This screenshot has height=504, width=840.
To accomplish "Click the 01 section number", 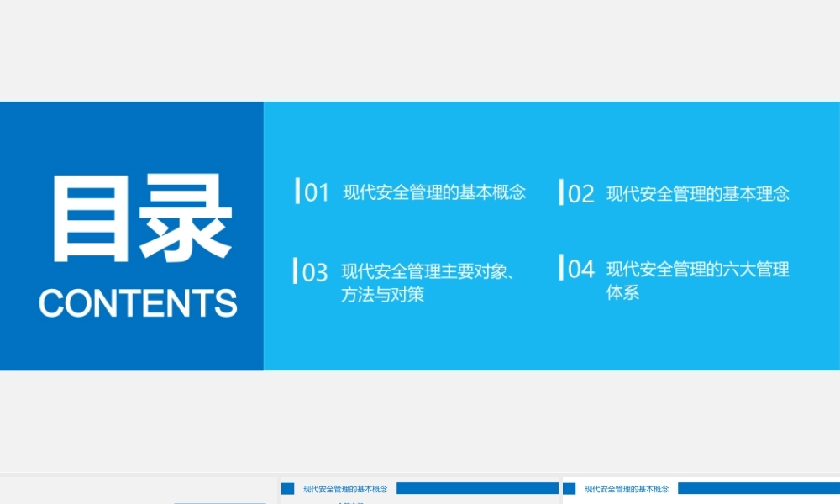I will [x=317, y=193].
